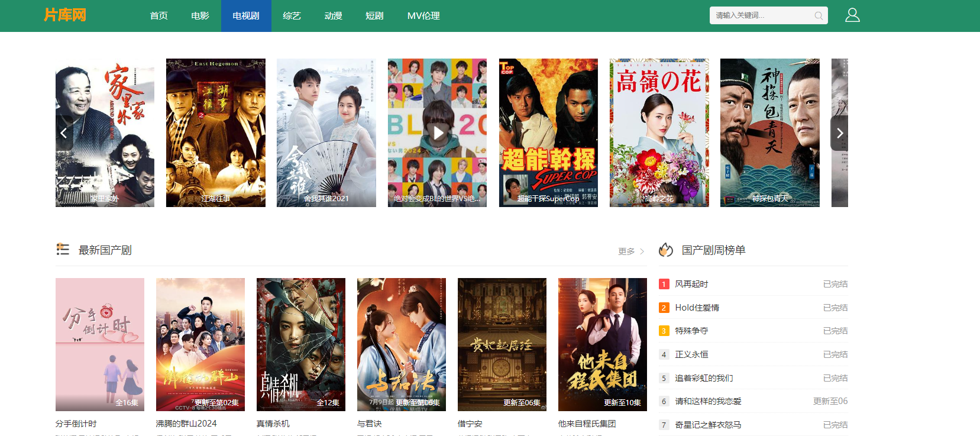Open 超能干探SuperCop carousel poster

(548, 133)
